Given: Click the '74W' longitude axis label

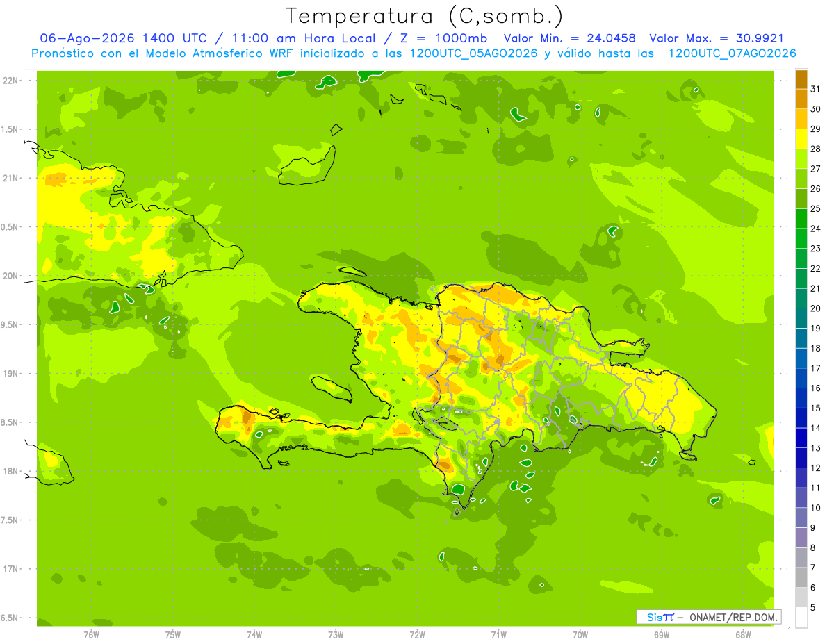Looking at the screenshot, I should point(254,635).
